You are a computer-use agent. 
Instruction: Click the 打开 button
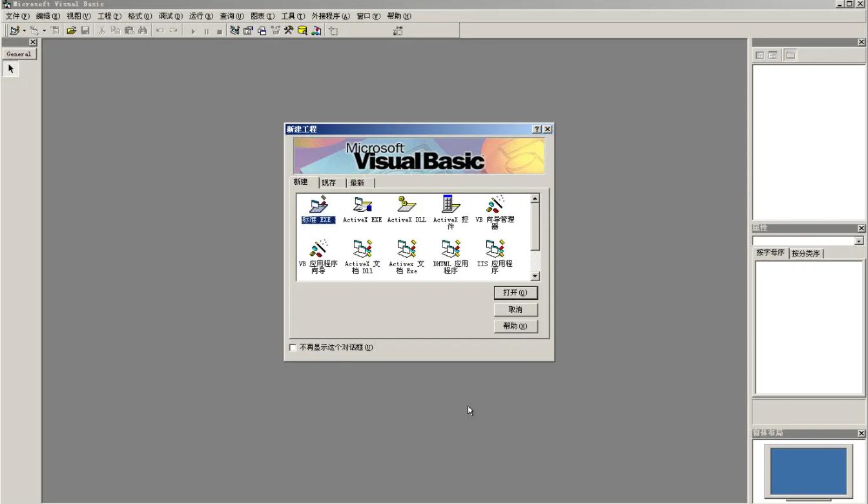[x=515, y=293]
